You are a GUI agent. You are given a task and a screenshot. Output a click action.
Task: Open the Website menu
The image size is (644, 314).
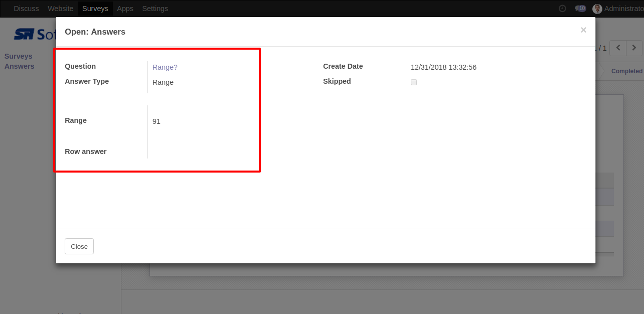60,9
